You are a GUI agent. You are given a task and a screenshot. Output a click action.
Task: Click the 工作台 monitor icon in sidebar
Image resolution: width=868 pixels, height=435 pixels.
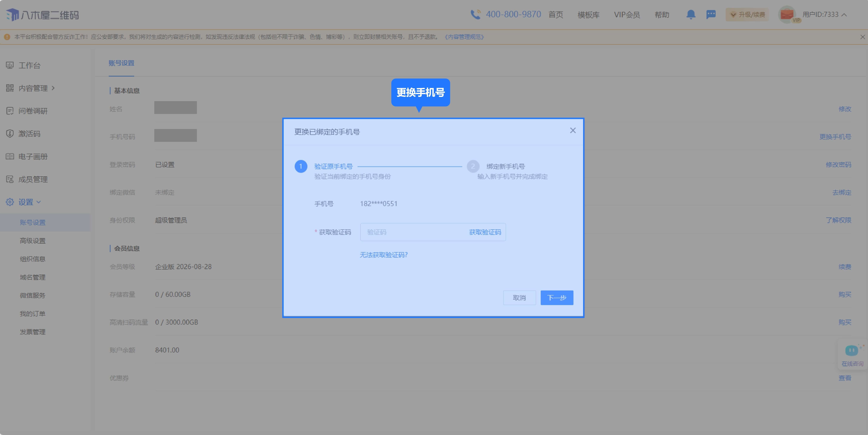tap(10, 65)
